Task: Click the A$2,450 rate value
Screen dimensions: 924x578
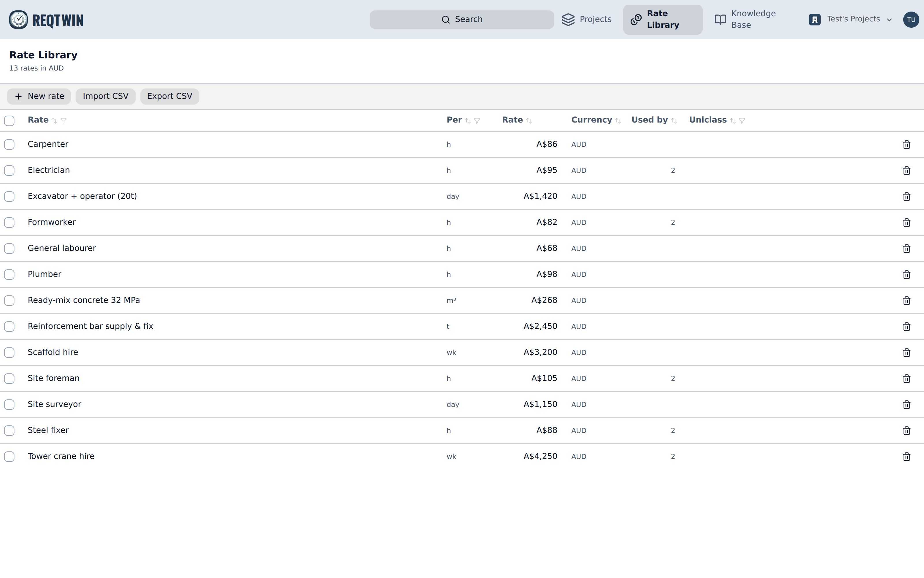Action: 540,326
